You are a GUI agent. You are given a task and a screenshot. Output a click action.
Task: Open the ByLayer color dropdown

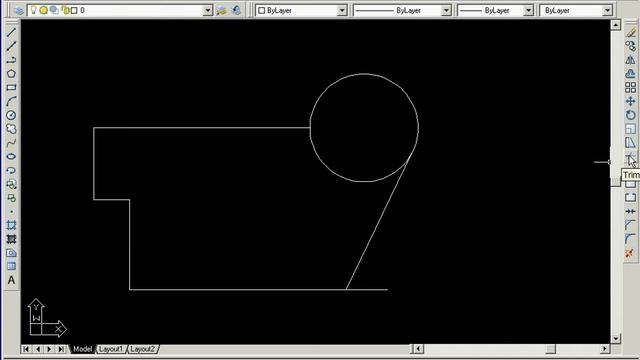[x=342, y=10]
